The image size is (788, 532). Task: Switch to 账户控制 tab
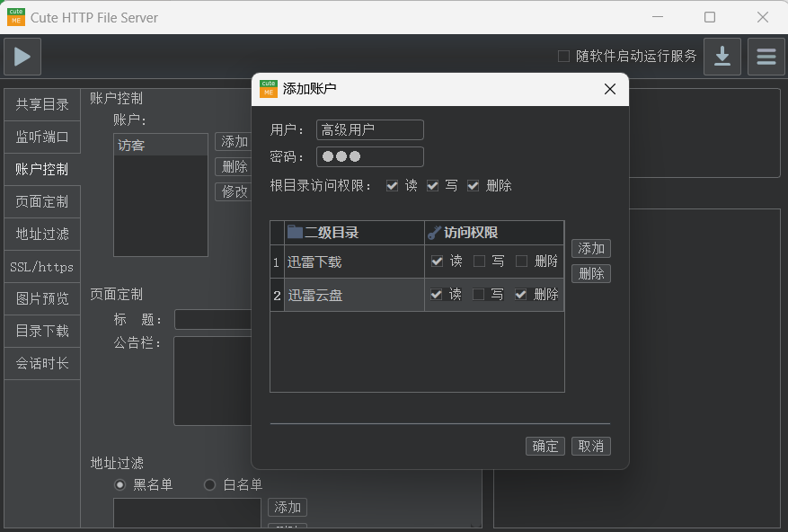pos(42,170)
